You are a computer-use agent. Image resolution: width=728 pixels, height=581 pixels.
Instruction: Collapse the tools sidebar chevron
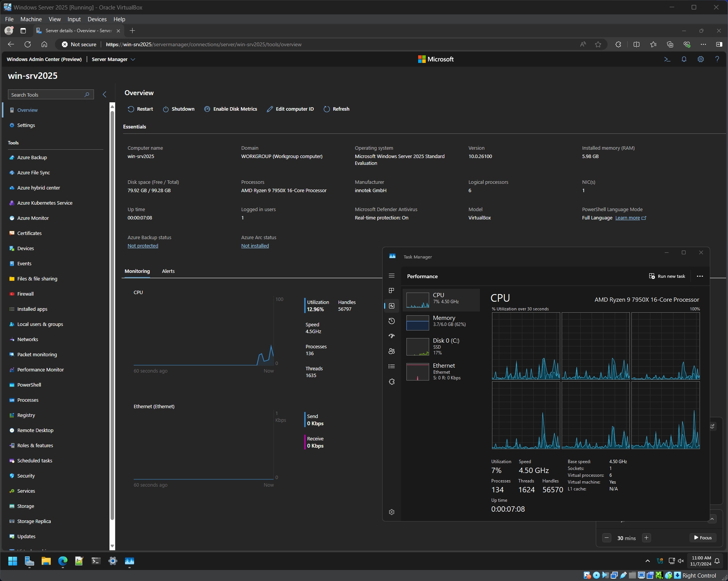pyautogui.click(x=105, y=94)
